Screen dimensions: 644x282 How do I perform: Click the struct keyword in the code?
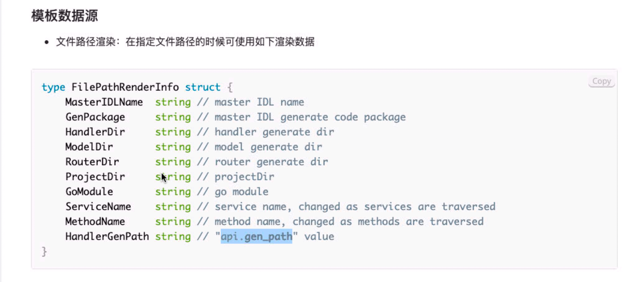coord(203,87)
